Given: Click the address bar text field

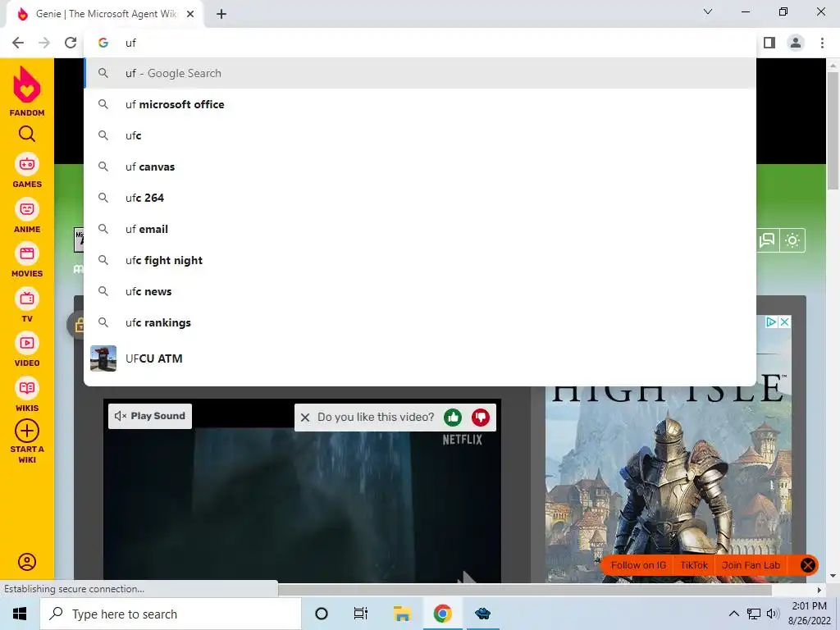Looking at the screenshot, I should (x=420, y=43).
